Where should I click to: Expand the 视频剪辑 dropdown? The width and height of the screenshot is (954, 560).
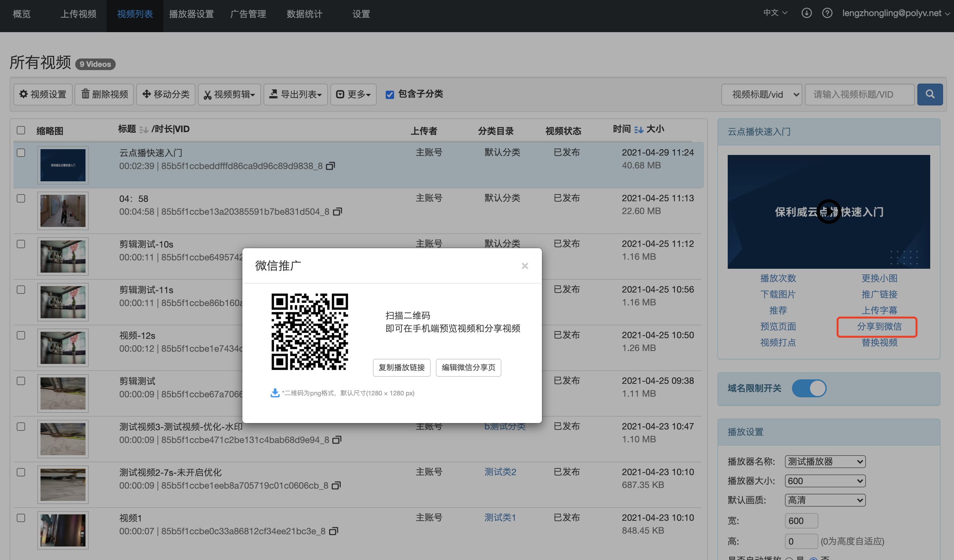230,94
